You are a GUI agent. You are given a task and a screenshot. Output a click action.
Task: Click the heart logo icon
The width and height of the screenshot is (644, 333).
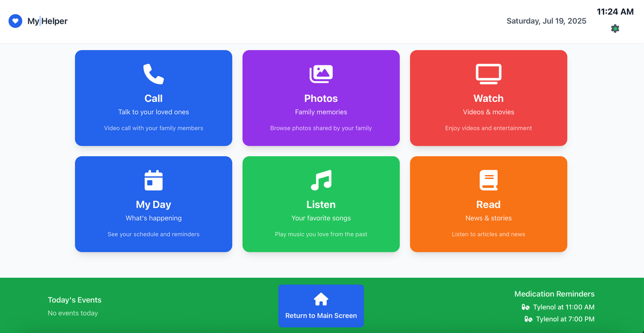(15, 21)
